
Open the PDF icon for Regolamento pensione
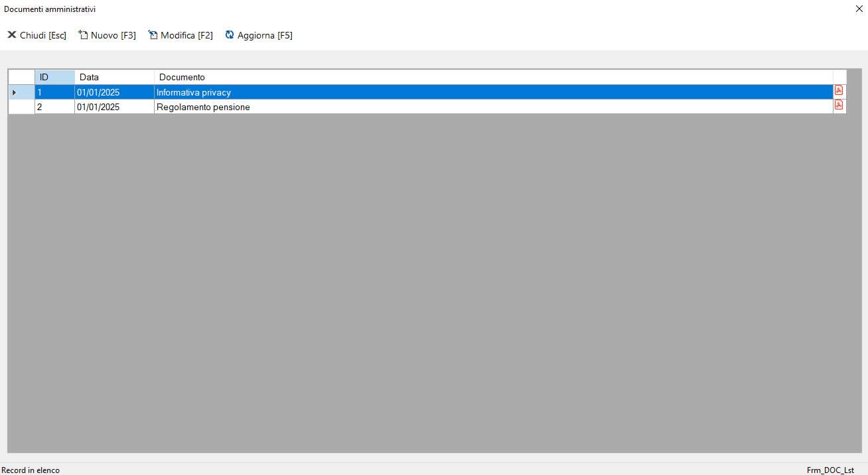839,105
